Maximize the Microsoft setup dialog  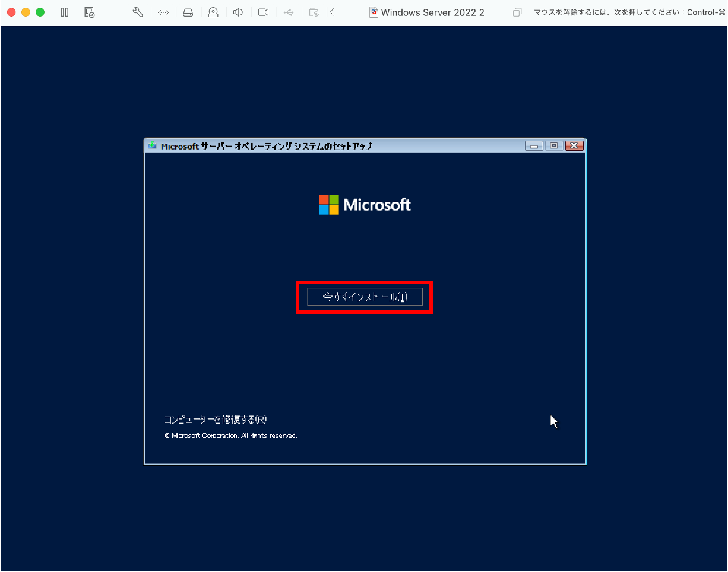point(554,146)
